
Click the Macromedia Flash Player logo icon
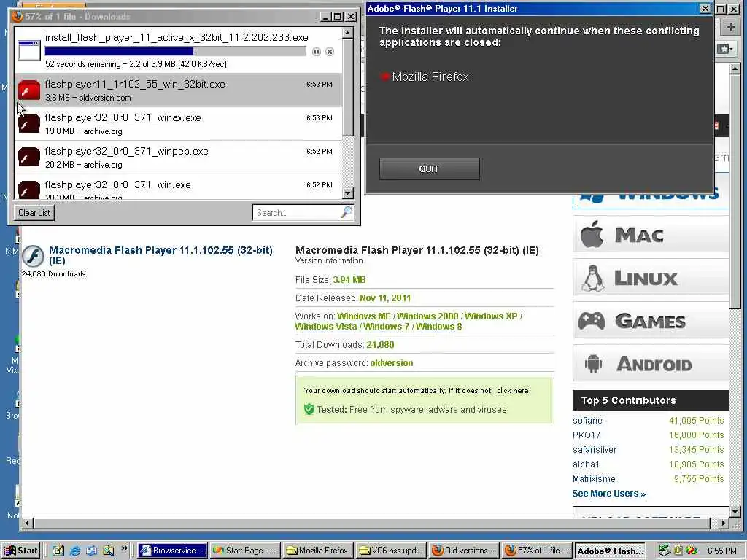pos(34,256)
